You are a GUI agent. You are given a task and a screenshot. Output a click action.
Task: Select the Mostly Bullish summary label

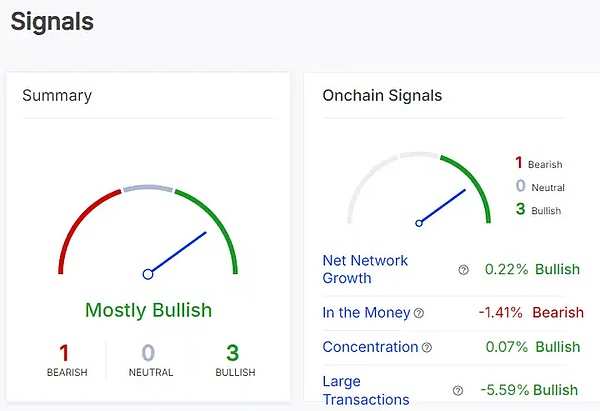(x=148, y=310)
